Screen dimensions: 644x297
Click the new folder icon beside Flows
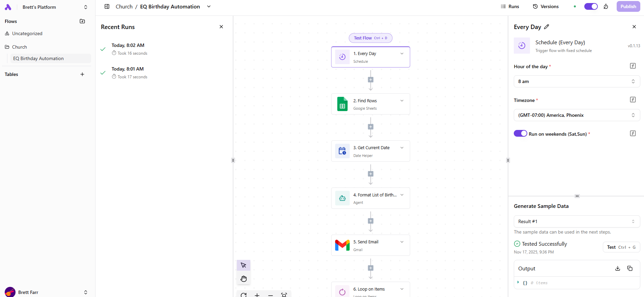(x=82, y=21)
